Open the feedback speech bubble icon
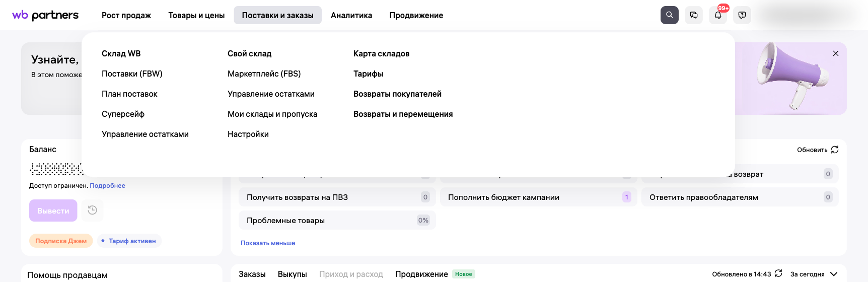This screenshot has height=282, width=868. coord(742,15)
